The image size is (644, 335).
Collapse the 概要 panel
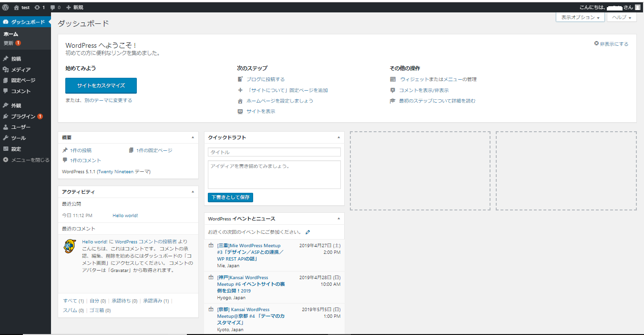(x=193, y=137)
